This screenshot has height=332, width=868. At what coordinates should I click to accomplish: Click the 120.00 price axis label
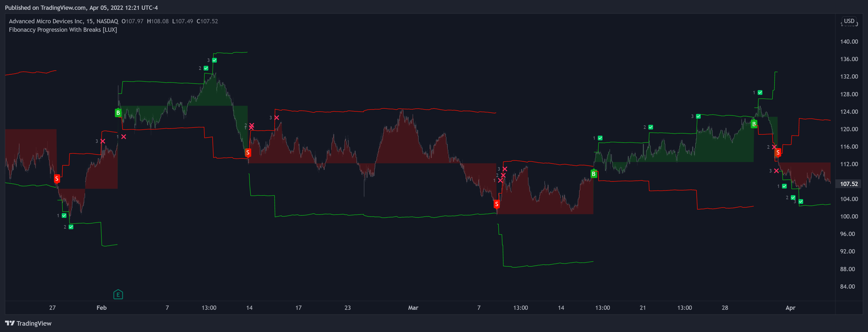tap(849, 129)
